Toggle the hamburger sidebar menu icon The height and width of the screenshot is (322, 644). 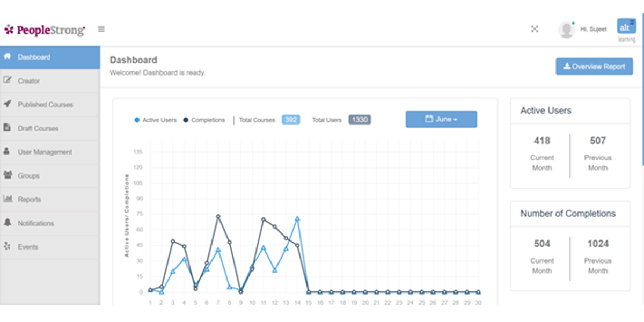point(101,29)
